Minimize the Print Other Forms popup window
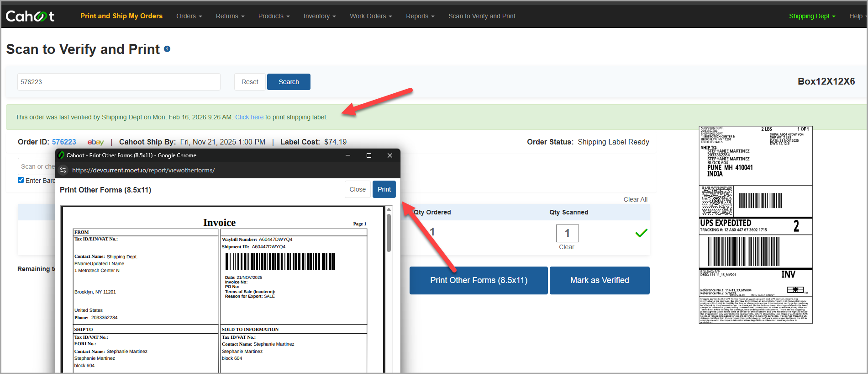868x374 pixels. 348,155
